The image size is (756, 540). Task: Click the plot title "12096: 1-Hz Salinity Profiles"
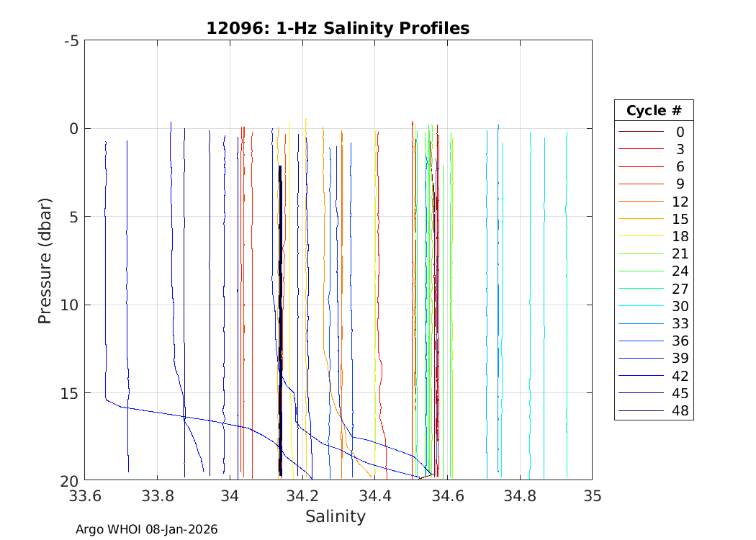(x=338, y=28)
